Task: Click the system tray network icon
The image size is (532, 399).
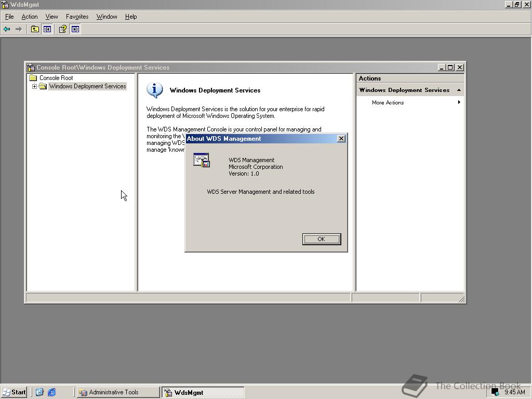Action: tap(495, 392)
